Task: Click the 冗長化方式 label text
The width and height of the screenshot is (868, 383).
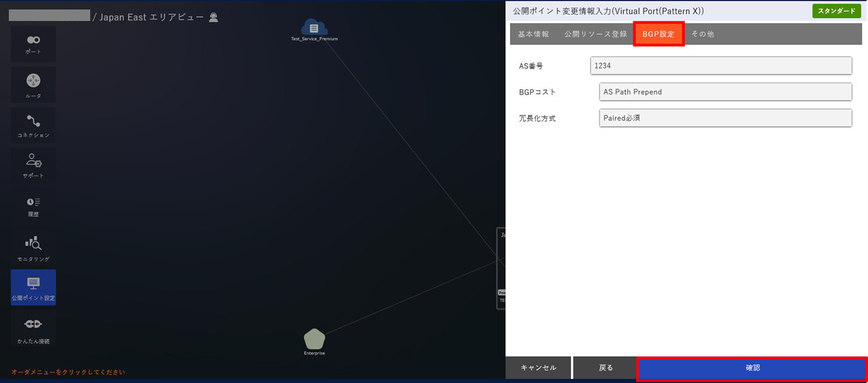Action: (537, 118)
